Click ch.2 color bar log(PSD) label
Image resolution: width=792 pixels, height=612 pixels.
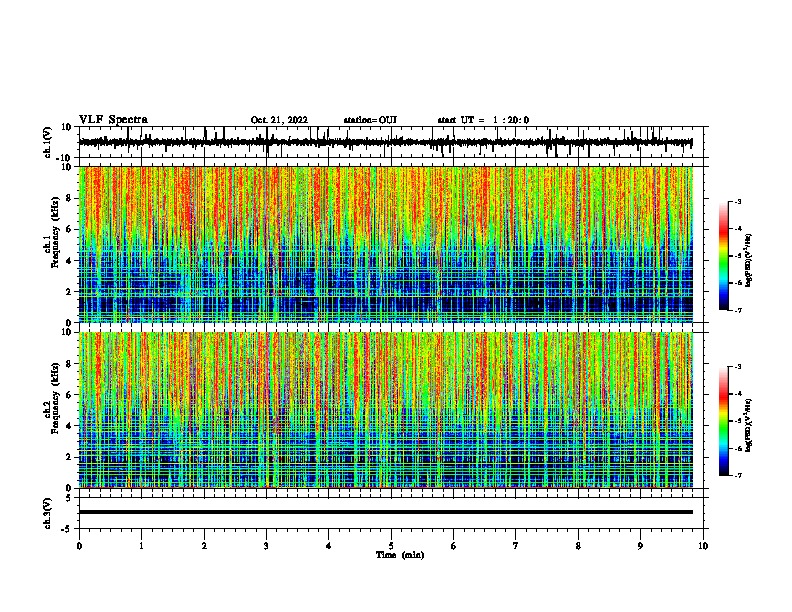point(748,426)
